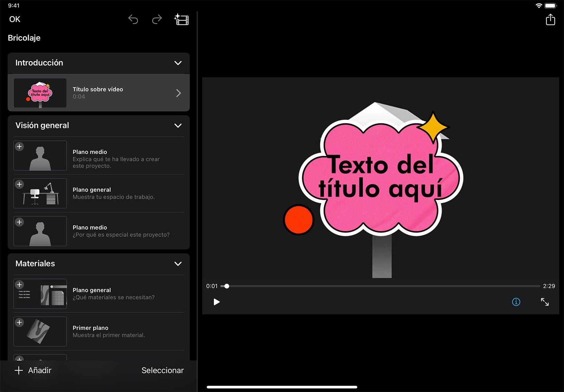Select the '¿Qué materiales se necesitan?' thumbnail

point(40,293)
